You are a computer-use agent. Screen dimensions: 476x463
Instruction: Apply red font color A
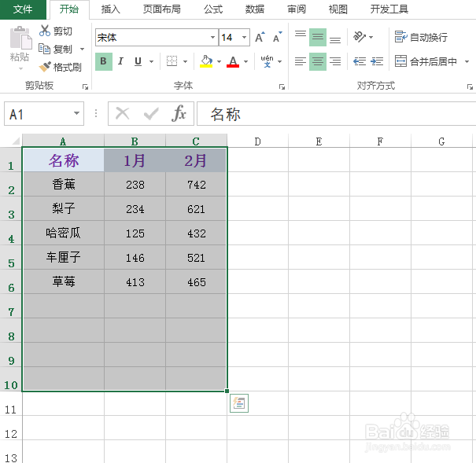pos(233,61)
